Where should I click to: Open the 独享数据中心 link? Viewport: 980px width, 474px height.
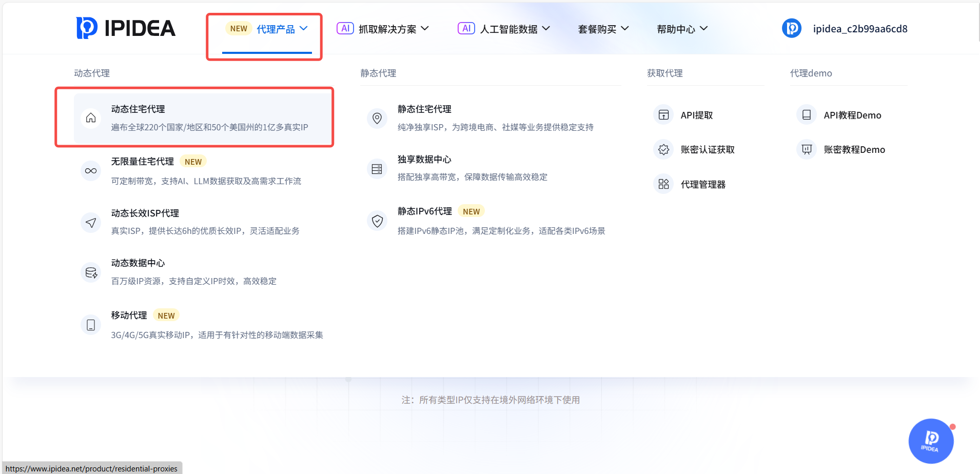click(x=424, y=160)
